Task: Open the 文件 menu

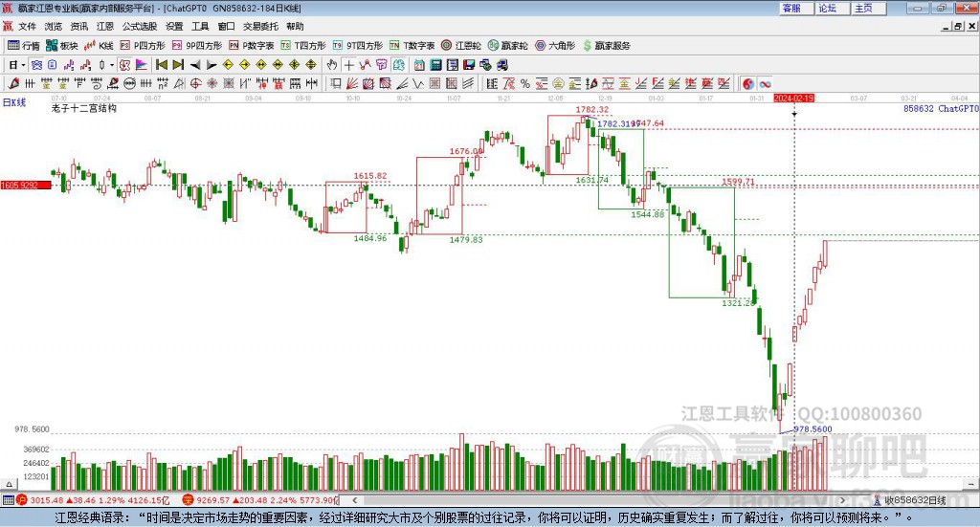Action: point(27,26)
